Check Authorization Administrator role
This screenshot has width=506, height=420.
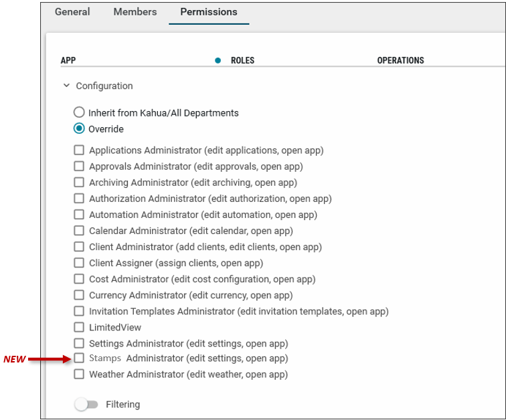[x=79, y=199]
